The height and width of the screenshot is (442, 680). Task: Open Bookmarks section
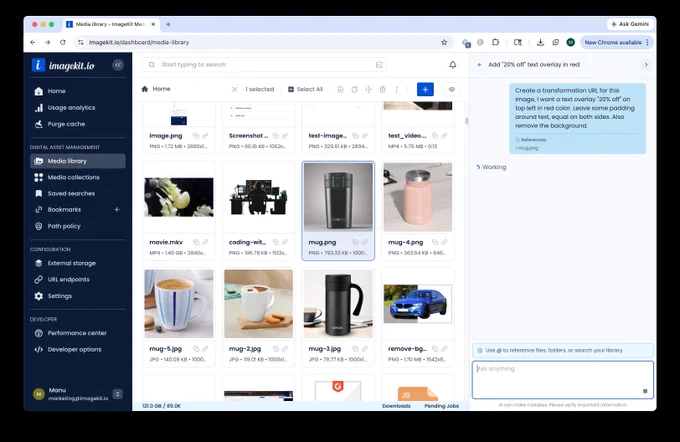64,210
